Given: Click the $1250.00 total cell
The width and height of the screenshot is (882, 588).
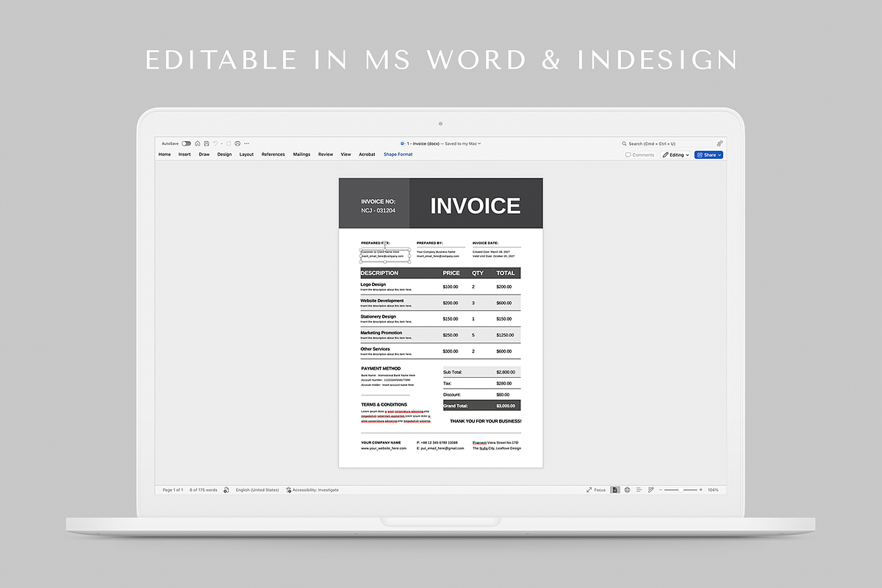Looking at the screenshot, I should pyautogui.click(x=505, y=335).
